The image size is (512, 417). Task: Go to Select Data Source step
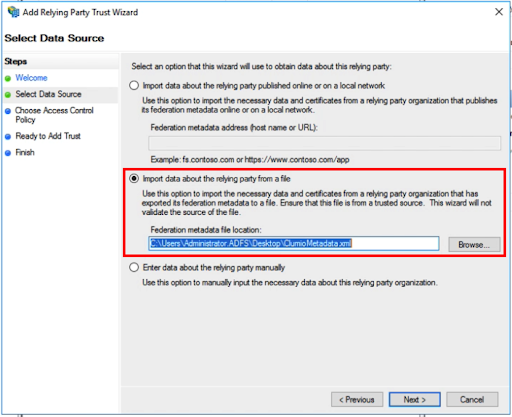pos(48,94)
